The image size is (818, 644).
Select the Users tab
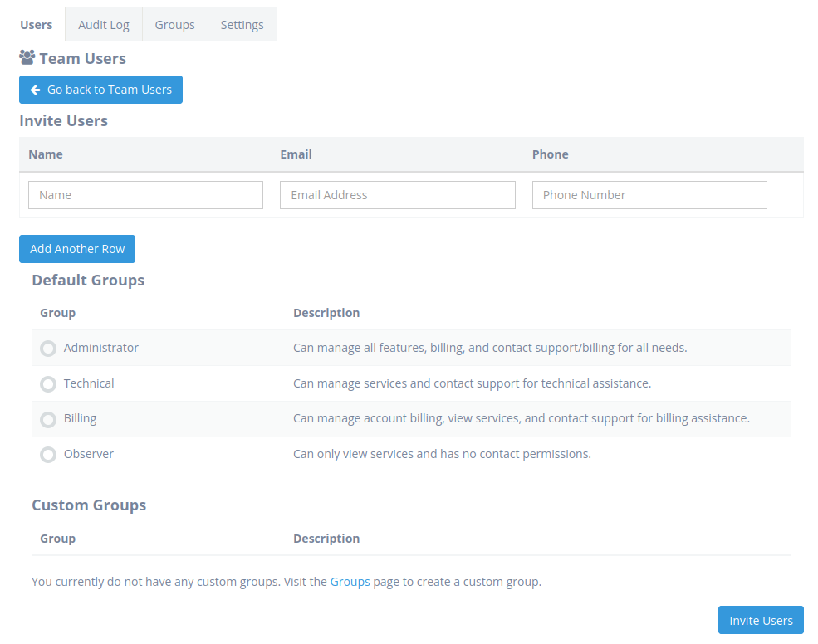[x=36, y=25]
